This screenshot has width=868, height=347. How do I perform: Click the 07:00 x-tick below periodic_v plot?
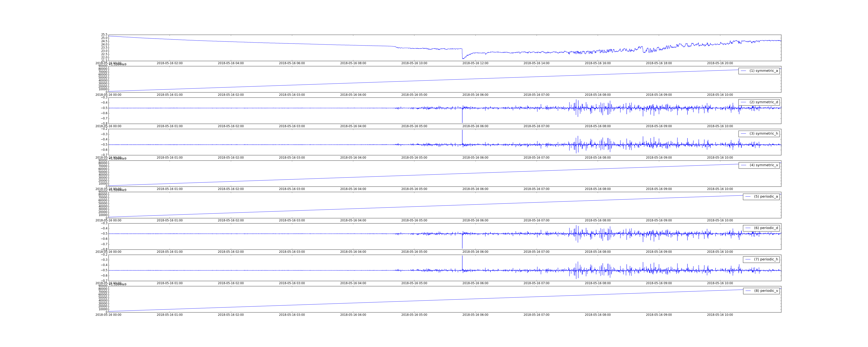(x=536, y=315)
